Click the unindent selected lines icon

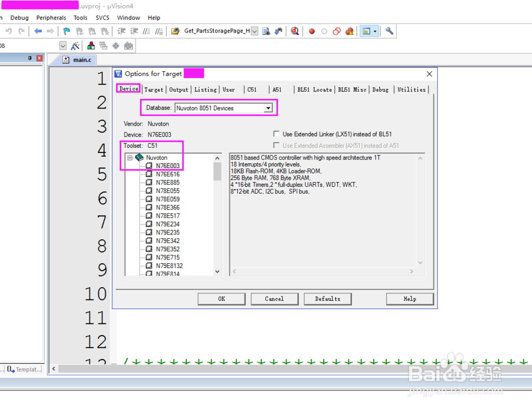(134, 31)
